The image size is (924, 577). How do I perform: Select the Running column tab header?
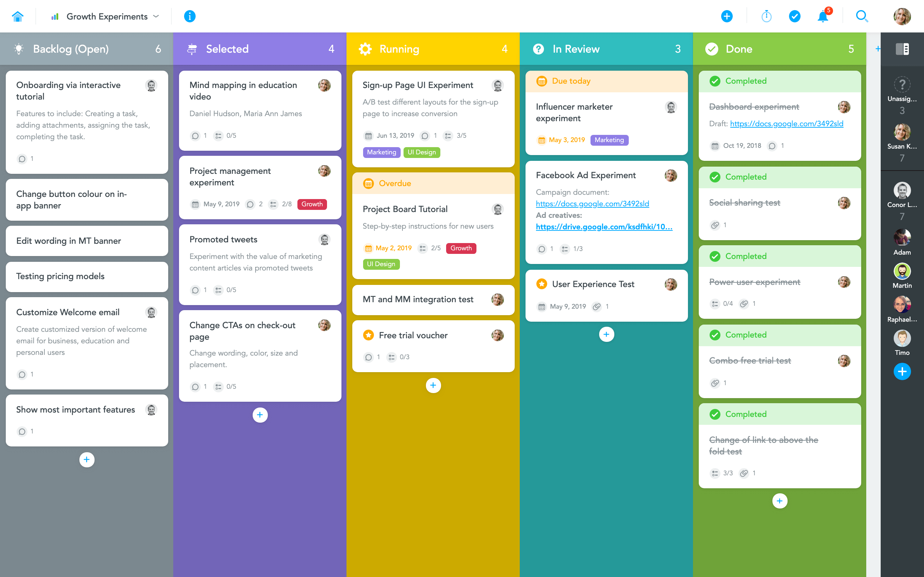tap(432, 49)
